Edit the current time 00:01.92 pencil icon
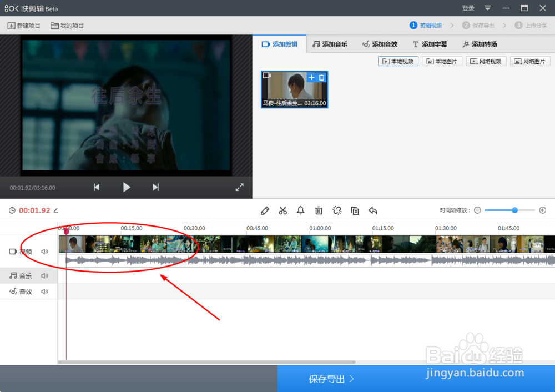Screen dimensions: 555x392 (56, 210)
